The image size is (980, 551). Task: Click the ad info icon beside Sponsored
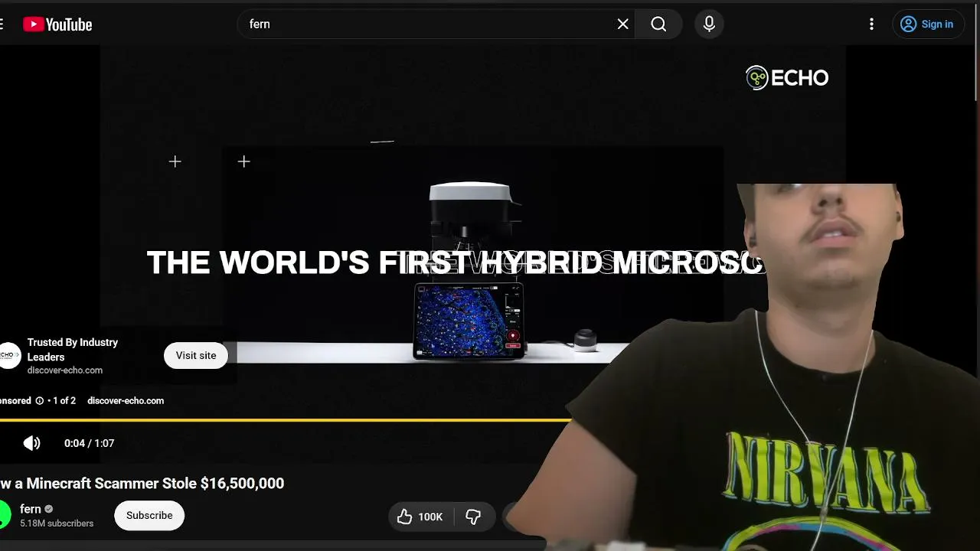pos(40,400)
